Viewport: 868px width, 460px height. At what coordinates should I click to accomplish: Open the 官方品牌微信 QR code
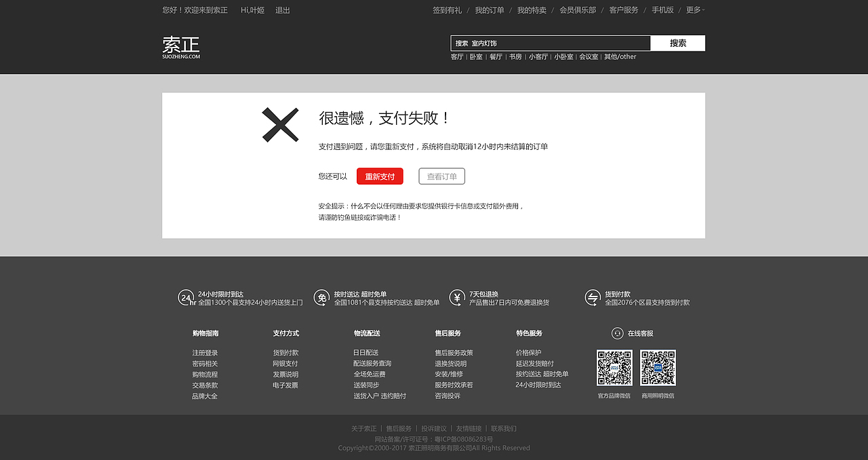point(614,368)
